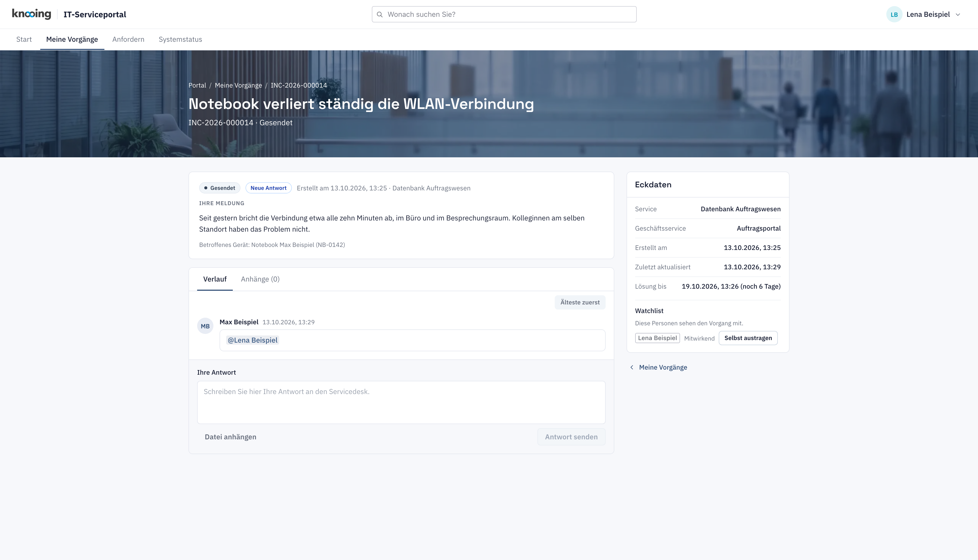Click the @Lena Beispiel mention

(252, 340)
